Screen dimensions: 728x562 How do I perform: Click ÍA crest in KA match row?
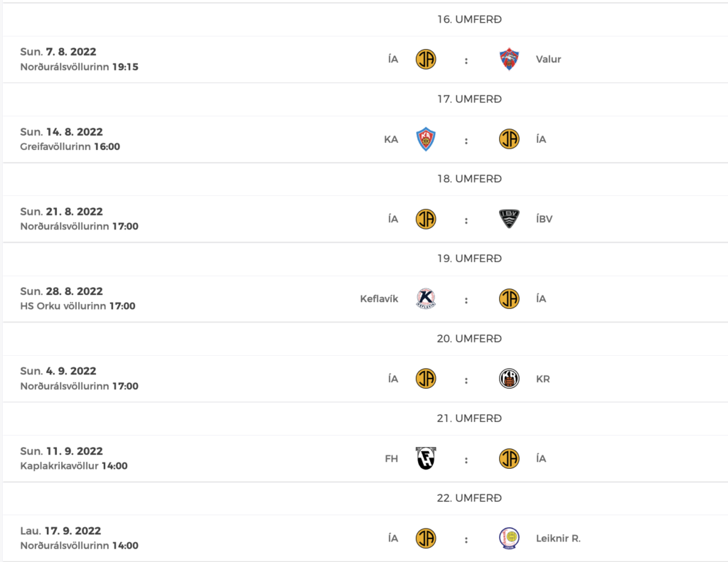point(509,139)
